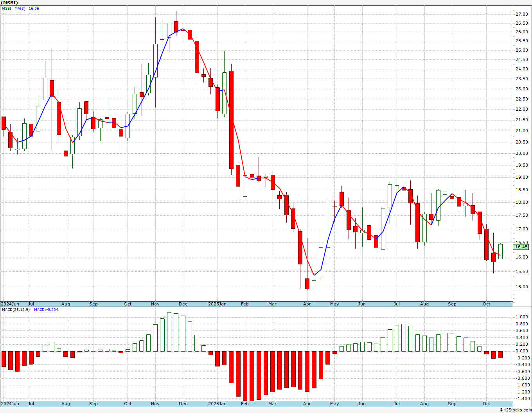This screenshot has height=413, width=532.
Task: Click the (MSBI) ticker title
Action: click(10, 3)
